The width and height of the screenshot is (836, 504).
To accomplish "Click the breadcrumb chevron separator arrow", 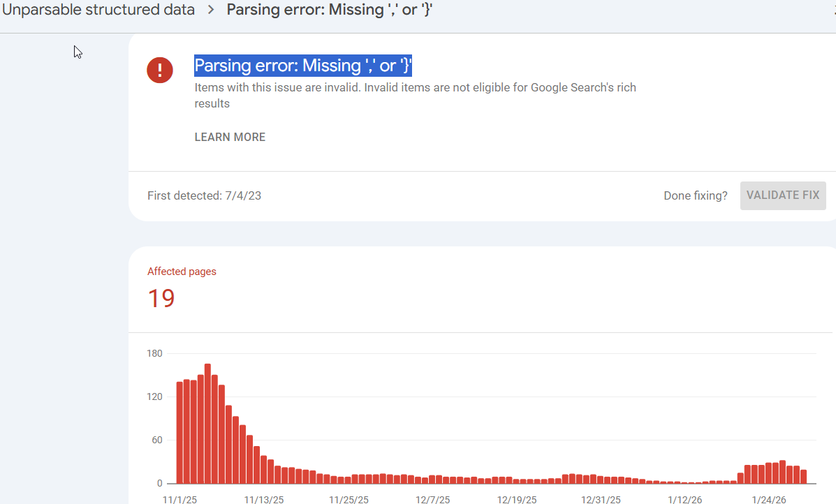I will pos(211,10).
